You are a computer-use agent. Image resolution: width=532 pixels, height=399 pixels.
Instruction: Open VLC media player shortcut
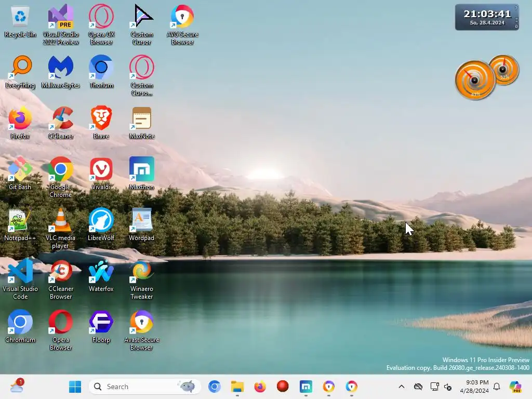pos(61,228)
